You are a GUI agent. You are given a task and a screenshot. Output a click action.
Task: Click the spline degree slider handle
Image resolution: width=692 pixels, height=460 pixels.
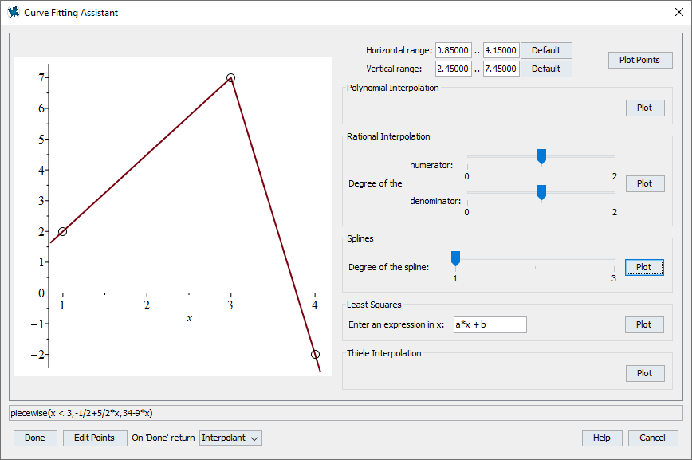point(455,258)
